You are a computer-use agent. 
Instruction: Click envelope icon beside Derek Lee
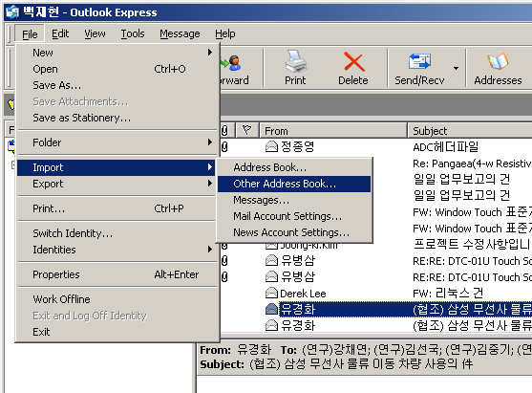[x=271, y=293]
